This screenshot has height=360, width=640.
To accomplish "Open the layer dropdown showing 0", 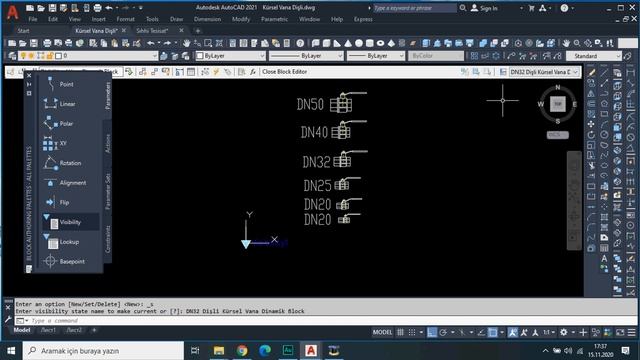I will tap(88, 56).
